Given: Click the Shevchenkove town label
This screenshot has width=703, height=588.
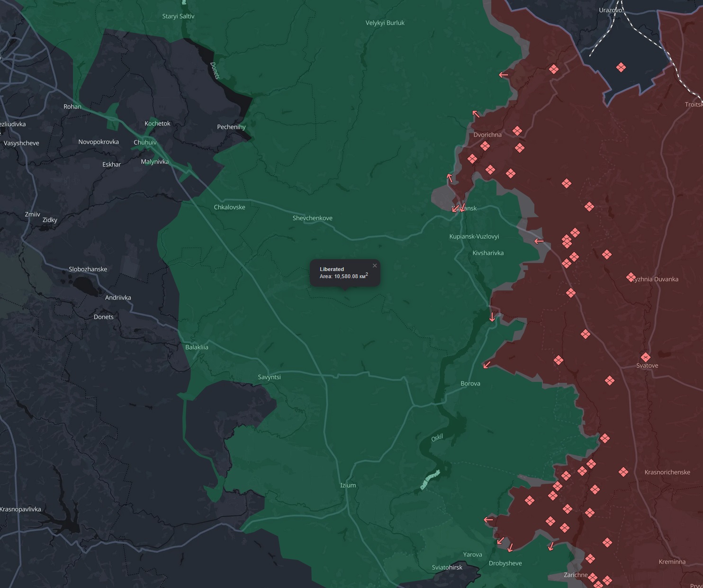Looking at the screenshot, I should point(312,218).
